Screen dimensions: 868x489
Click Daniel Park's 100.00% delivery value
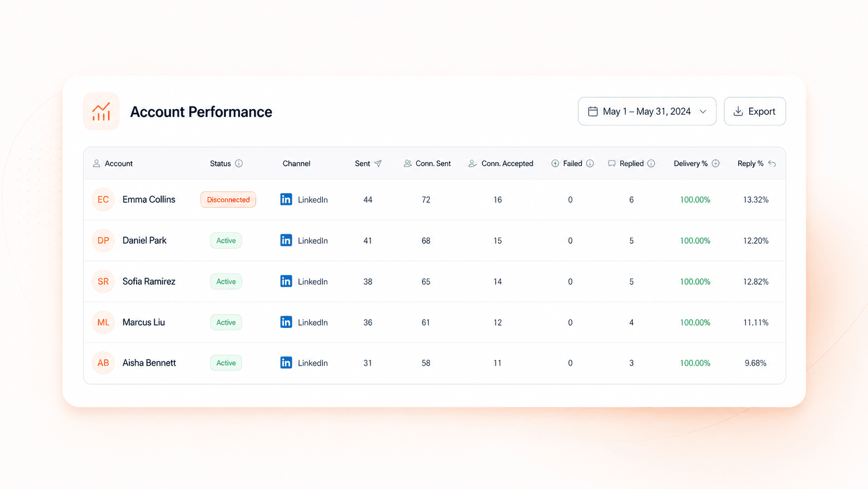pos(695,241)
